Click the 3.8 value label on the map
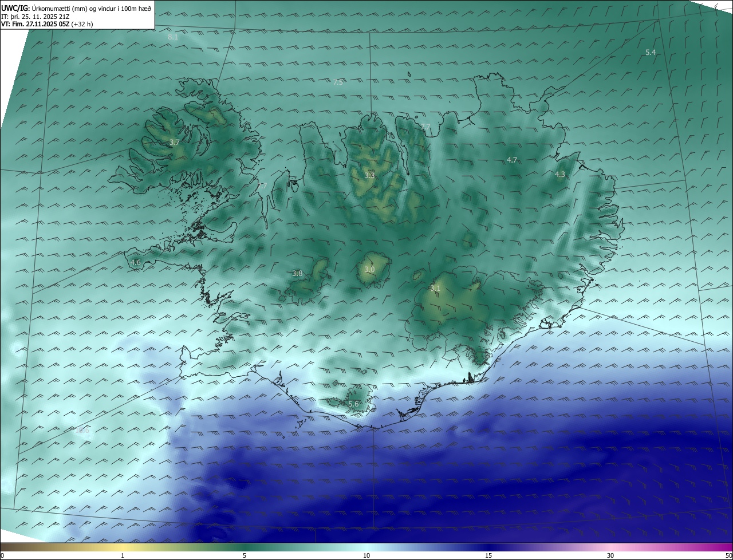The width and height of the screenshot is (733, 560). pyautogui.click(x=297, y=274)
